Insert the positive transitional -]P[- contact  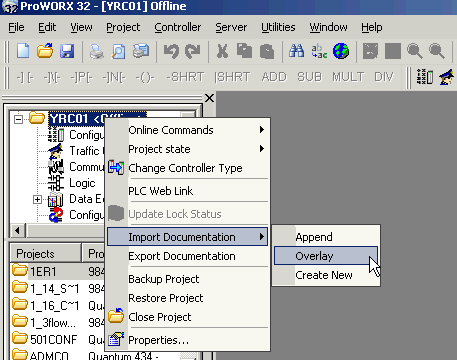81,77
